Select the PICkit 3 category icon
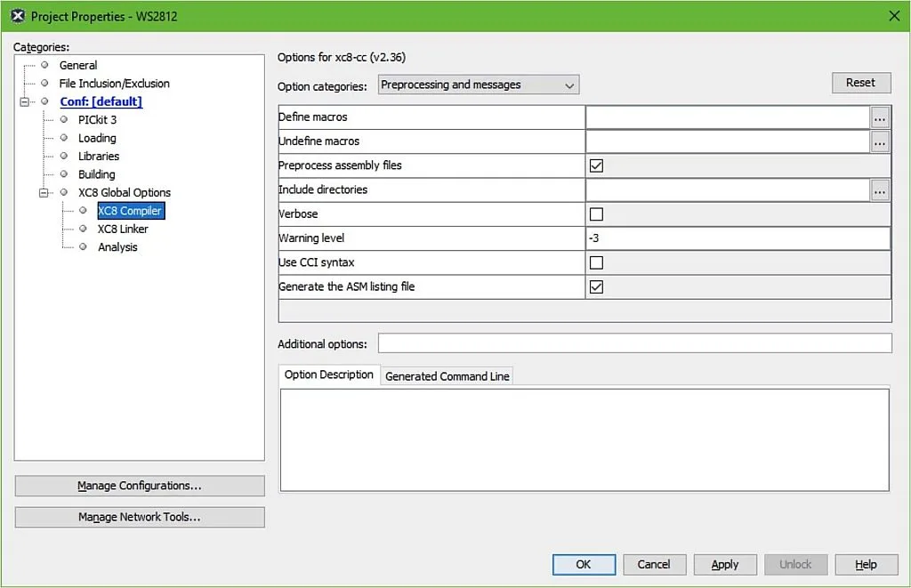Screen dimensions: 911x588 click(x=63, y=119)
